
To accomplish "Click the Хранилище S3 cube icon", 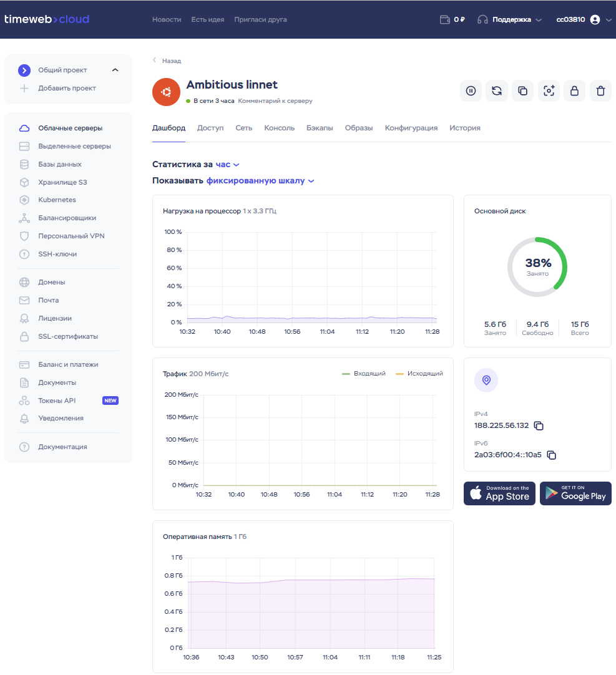I will tap(24, 183).
